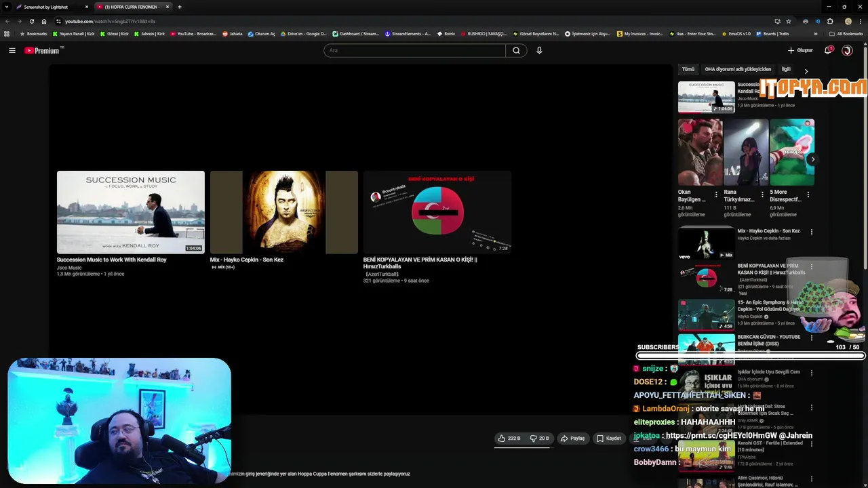Viewport: 868px width, 488px height.
Task: Open BENİ KOPYALAYAN end-screen thumbnail
Action: tap(437, 212)
